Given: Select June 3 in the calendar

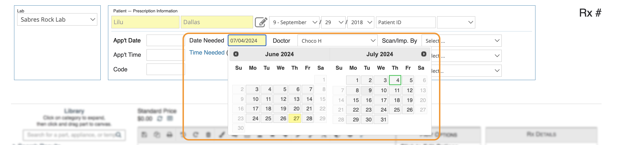Looking at the screenshot, I should click(x=253, y=89).
